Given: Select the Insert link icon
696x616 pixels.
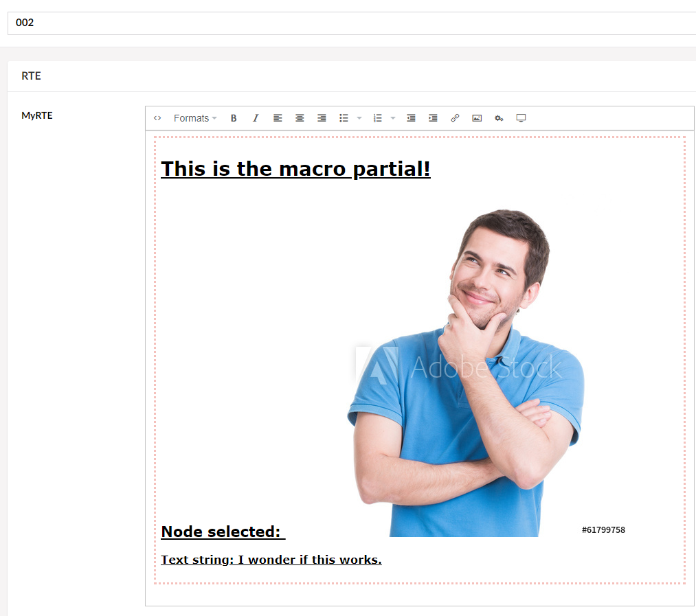Looking at the screenshot, I should [x=455, y=117].
